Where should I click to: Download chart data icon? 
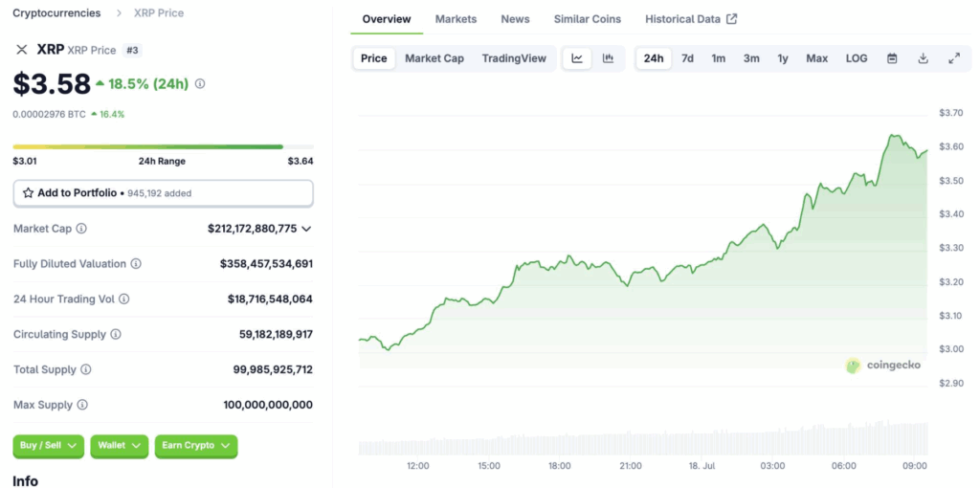tap(923, 58)
